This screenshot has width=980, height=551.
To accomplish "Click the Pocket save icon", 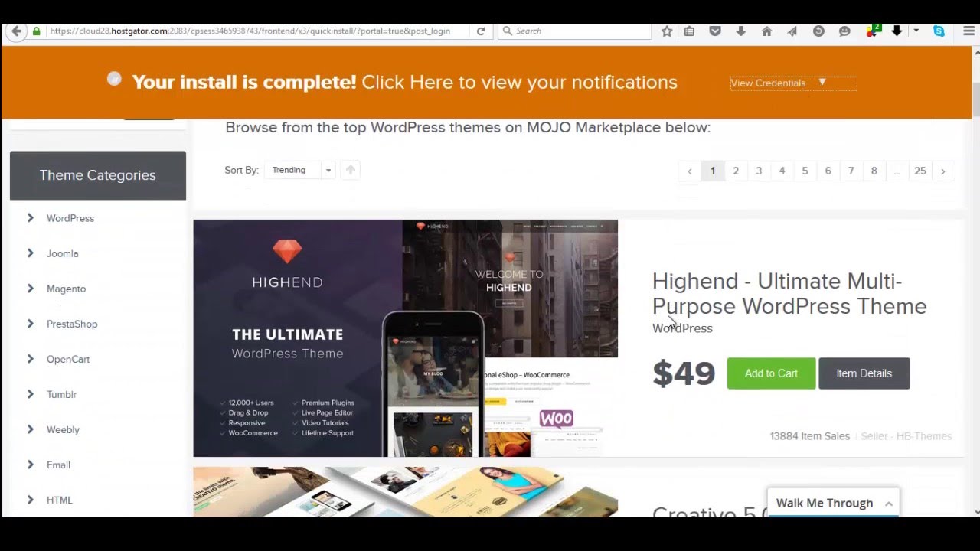I will click(715, 31).
